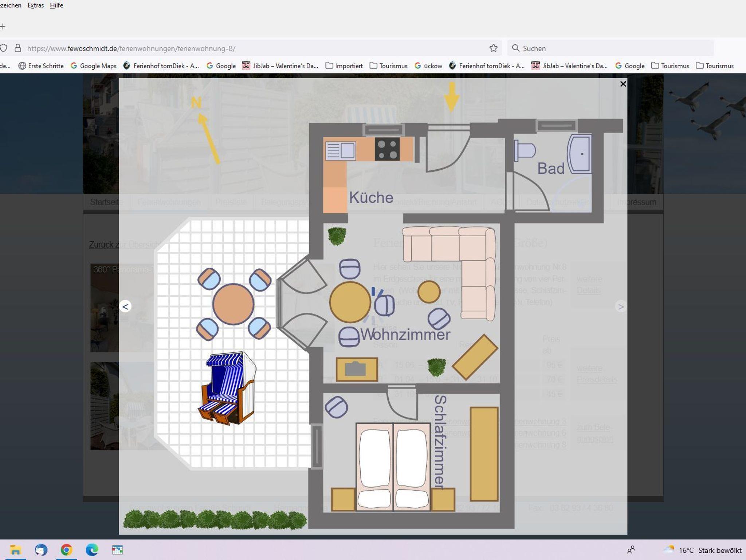Launch Google Chrome from taskbar
The width and height of the screenshot is (746, 560).
(66, 549)
